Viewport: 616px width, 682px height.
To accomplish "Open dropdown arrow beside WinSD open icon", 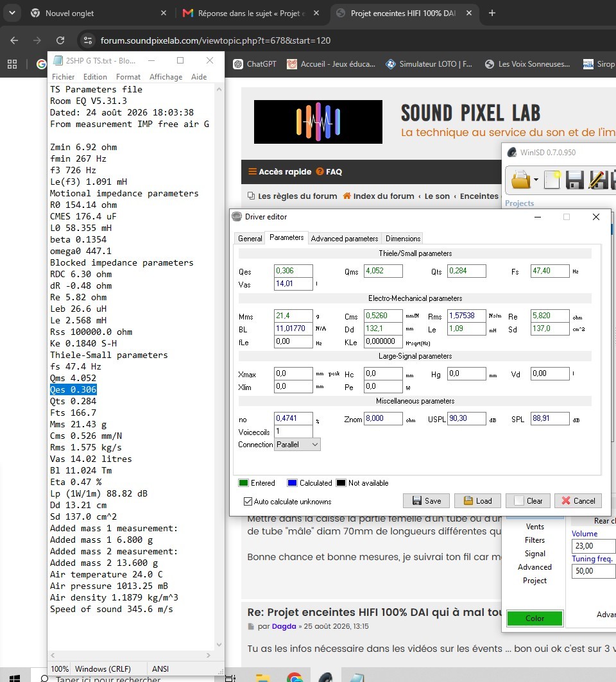I will 536,180.
